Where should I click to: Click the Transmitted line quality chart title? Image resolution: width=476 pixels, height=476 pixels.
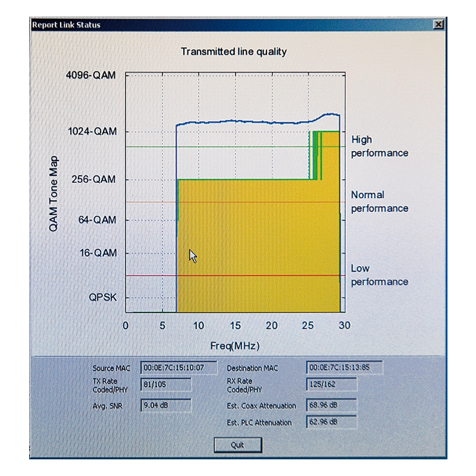[234, 52]
